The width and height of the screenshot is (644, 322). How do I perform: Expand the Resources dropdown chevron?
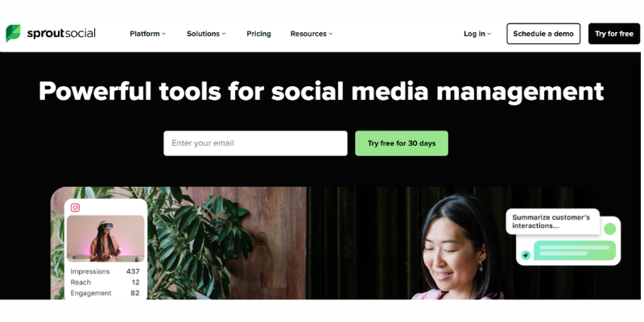pos(331,34)
